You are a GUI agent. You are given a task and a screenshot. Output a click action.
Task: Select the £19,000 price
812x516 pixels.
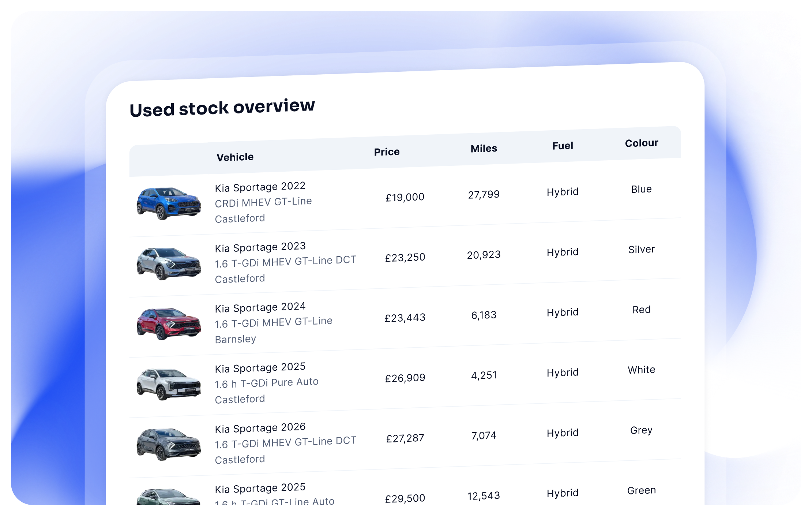point(405,197)
